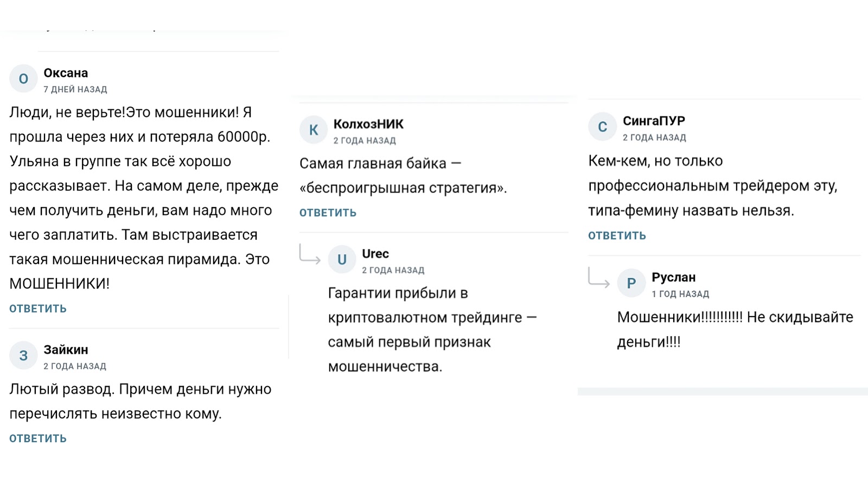868x488 pixels.
Task: Click ОТВЕТИТЬ under КолхозНИК's comment
Action: (327, 212)
